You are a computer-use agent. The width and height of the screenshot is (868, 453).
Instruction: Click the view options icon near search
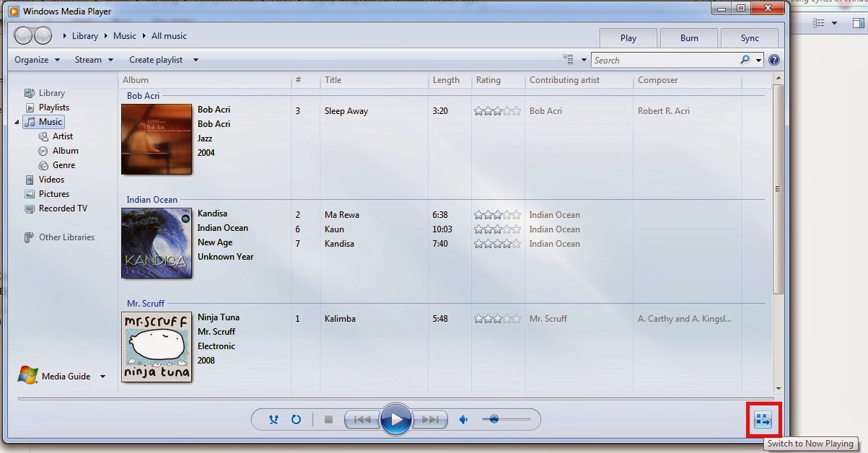569,59
